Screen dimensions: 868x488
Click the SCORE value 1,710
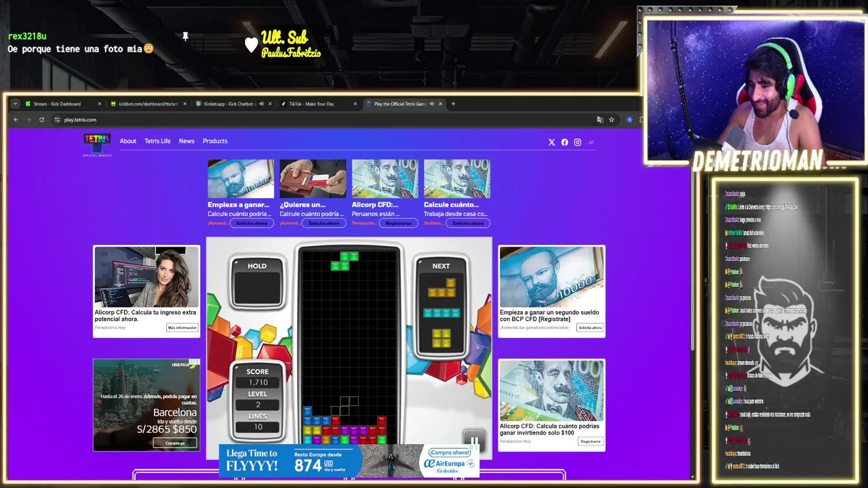click(257, 383)
